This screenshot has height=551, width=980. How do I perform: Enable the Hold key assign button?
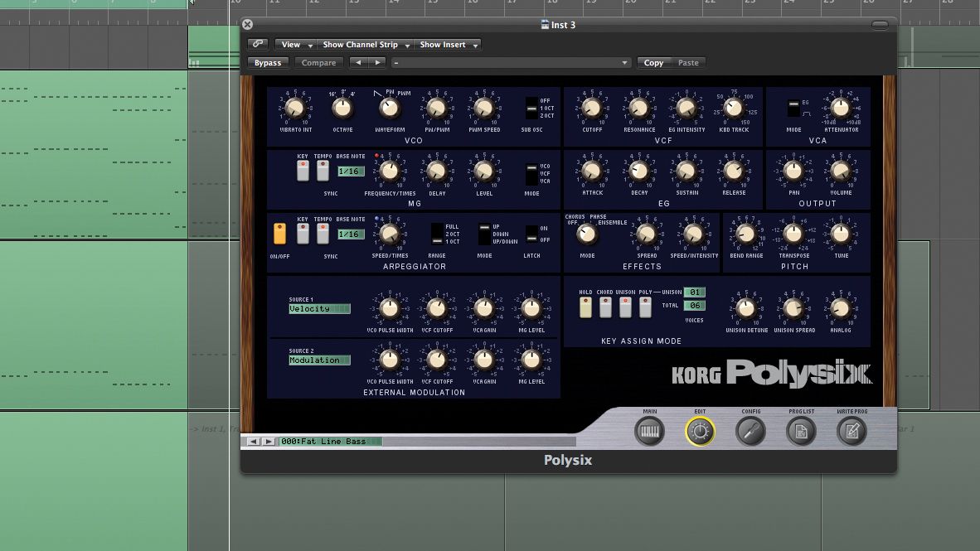[585, 307]
